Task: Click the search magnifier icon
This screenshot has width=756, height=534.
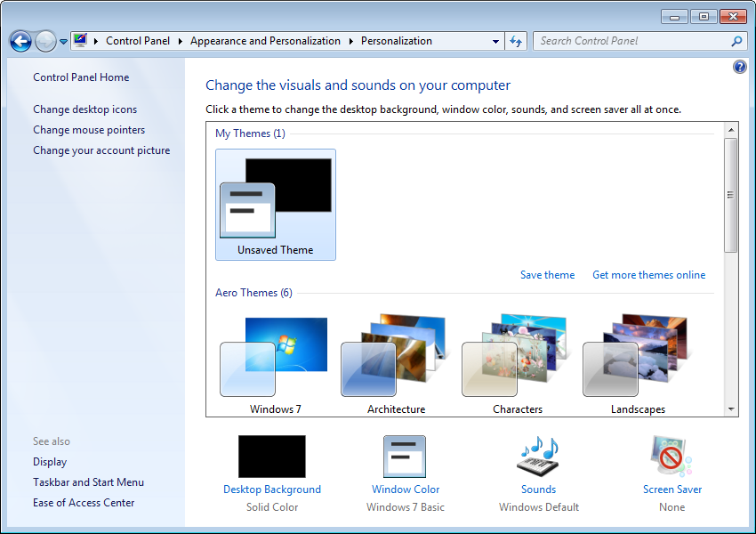Action: tap(736, 41)
